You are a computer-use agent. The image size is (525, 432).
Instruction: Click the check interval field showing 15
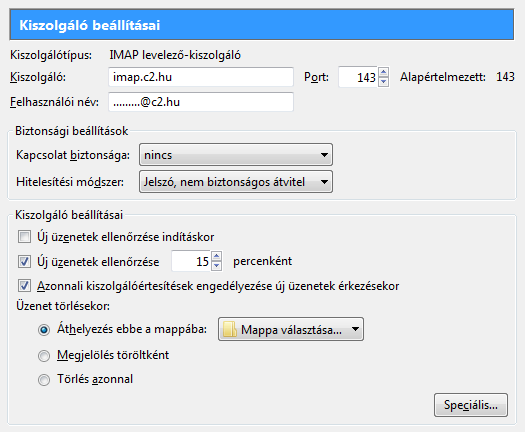click(x=192, y=261)
